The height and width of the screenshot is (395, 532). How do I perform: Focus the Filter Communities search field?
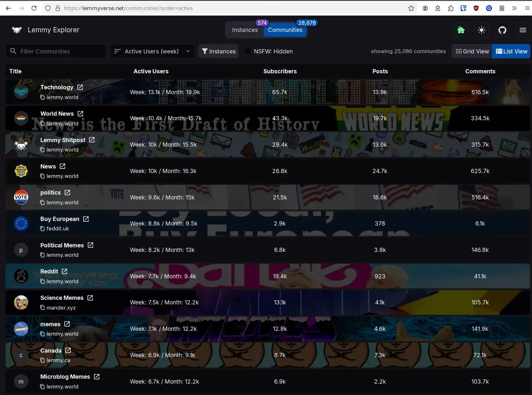(56, 51)
